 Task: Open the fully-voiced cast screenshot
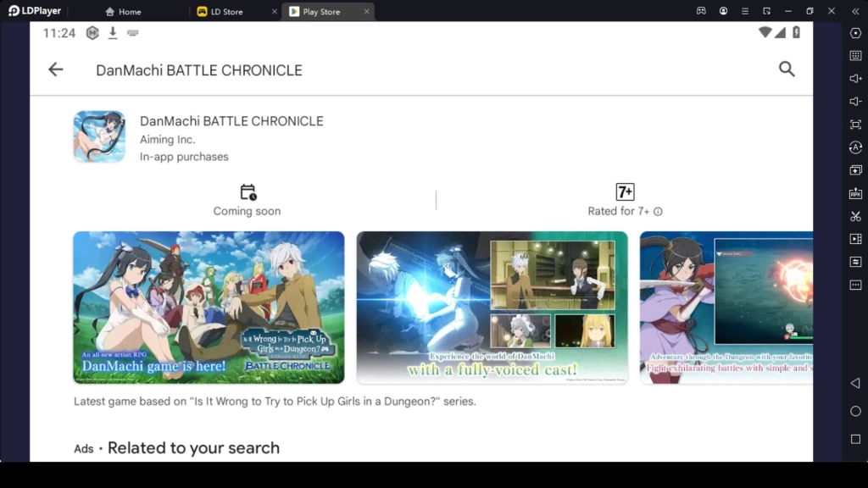tap(492, 308)
